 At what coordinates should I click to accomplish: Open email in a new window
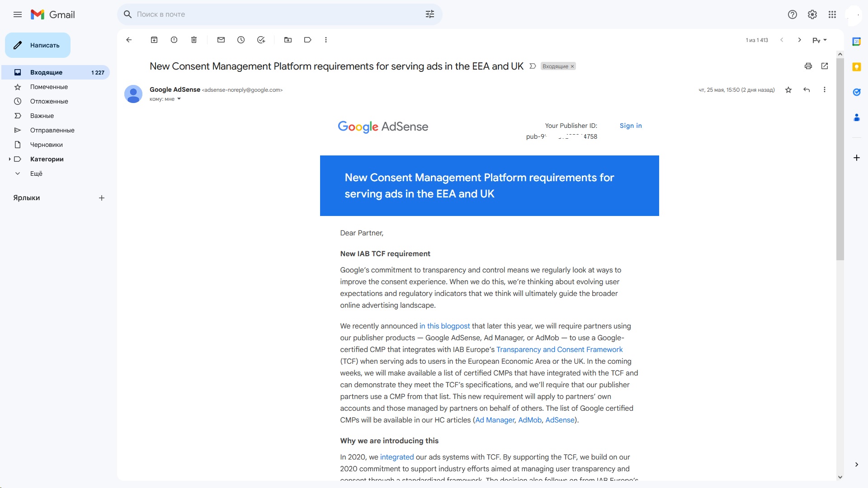coord(825,66)
